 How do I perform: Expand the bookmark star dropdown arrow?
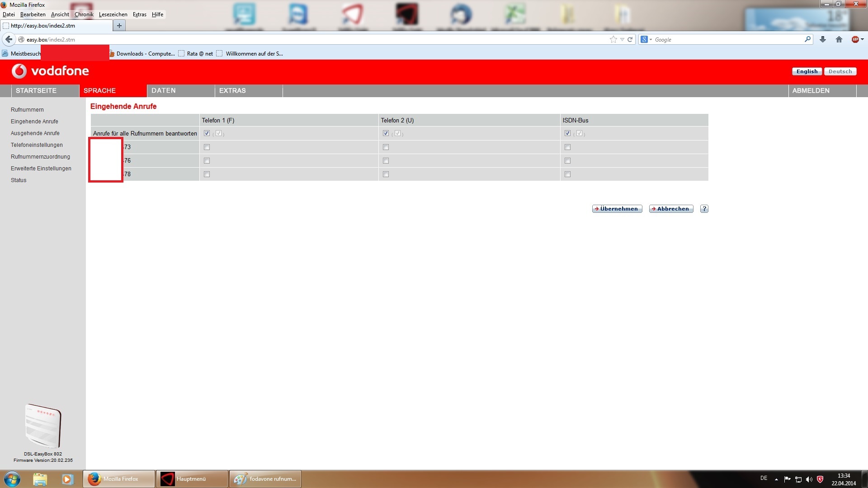click(x=622, y=40)
